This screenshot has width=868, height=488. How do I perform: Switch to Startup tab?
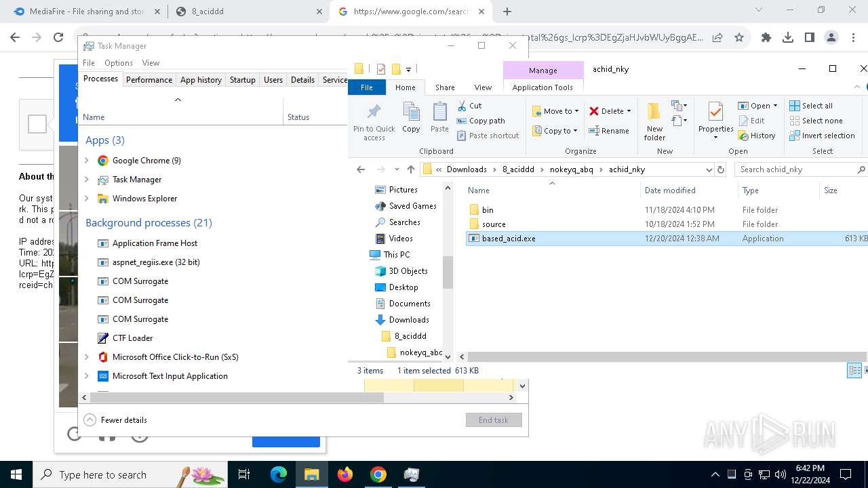point(242,79)
